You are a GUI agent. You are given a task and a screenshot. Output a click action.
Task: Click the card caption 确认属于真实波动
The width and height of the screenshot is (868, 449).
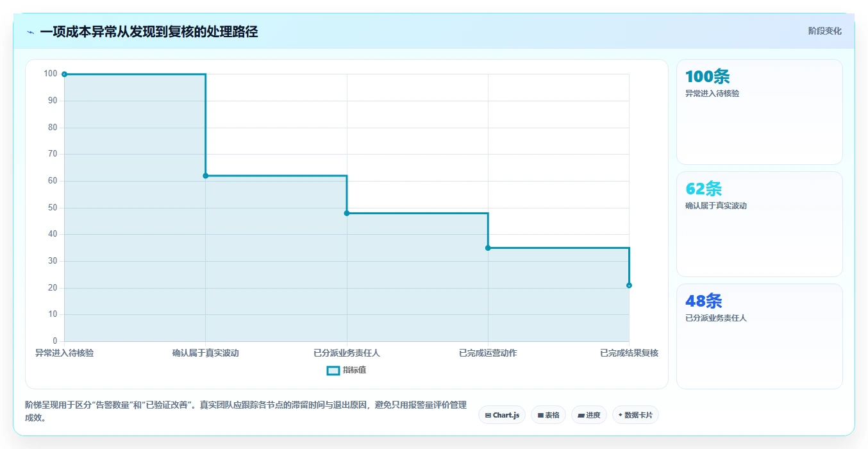[716, 206]
